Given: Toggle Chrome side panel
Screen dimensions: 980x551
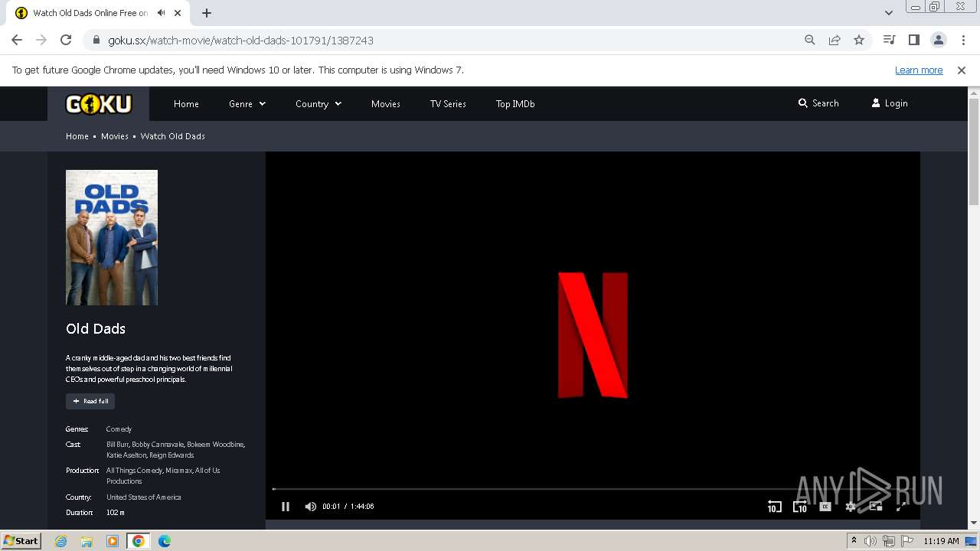Looking at the screenshot, I should 913,40.
